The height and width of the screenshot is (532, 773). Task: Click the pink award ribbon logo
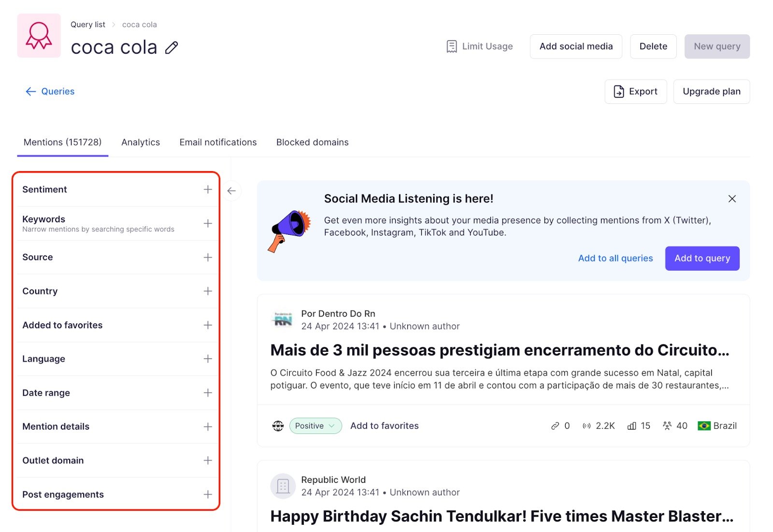pyautogui.click(x=39, y=36)
